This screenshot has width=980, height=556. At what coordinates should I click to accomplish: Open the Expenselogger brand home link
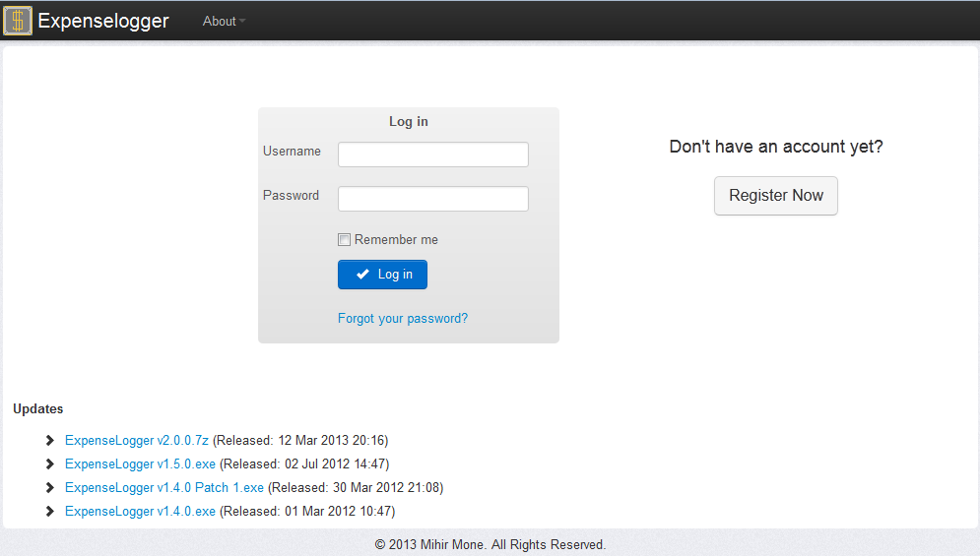coord(103,21)
